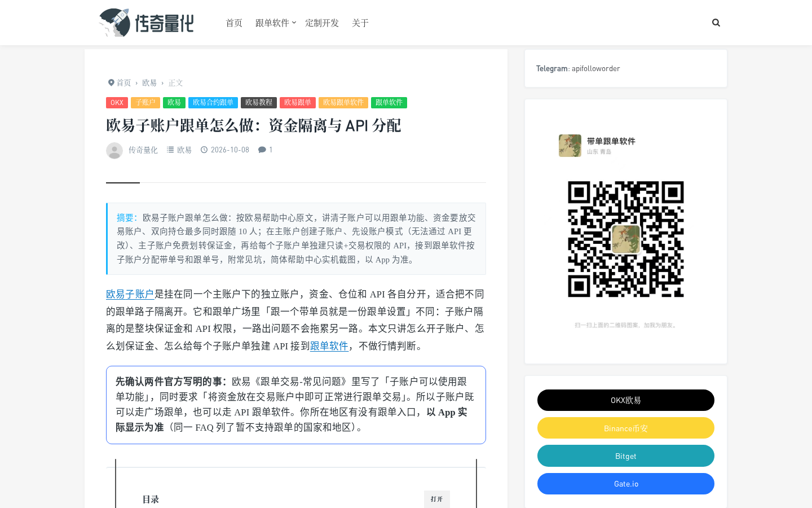Click the 传奇量化 author name
The width and height of the screenshot is (812, 508).
point(143,150)
